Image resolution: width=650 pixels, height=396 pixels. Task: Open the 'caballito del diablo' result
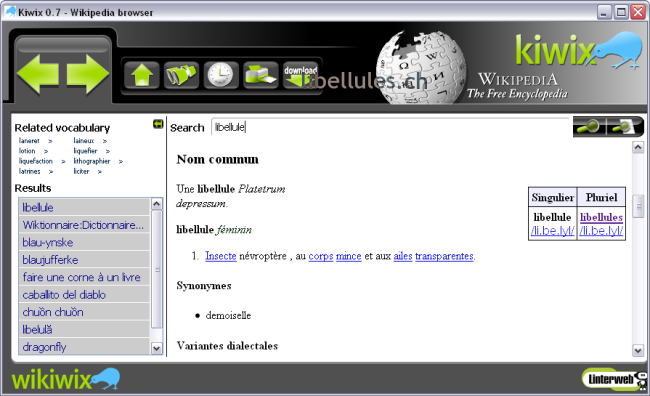pos(84,294)
